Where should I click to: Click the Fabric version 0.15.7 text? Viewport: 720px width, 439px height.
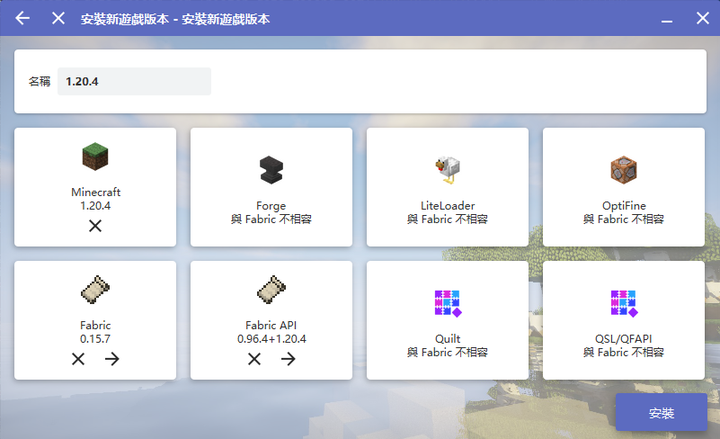95,339
